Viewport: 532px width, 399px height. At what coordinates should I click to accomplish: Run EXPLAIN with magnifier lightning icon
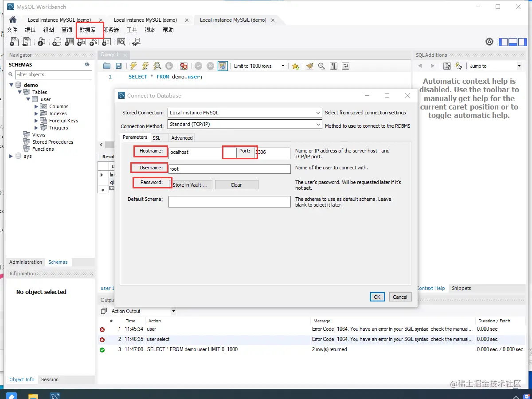(x=157, y=66)
